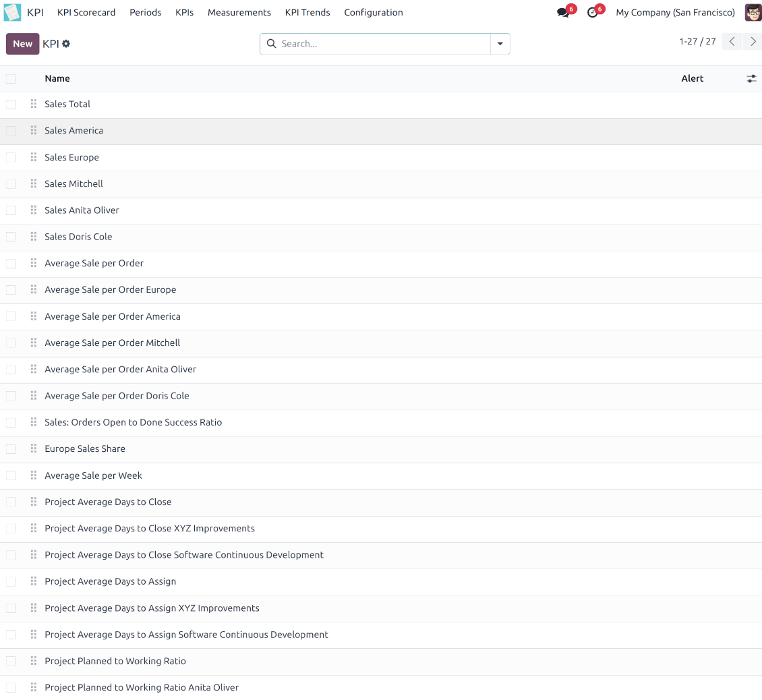Open the chat messages icon
The height and width of the screenshot is (700, 762).
point(563,13)
